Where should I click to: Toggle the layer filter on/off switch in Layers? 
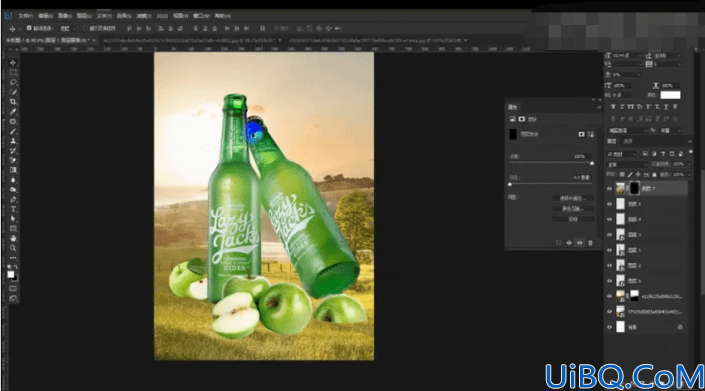coord(690,153)
